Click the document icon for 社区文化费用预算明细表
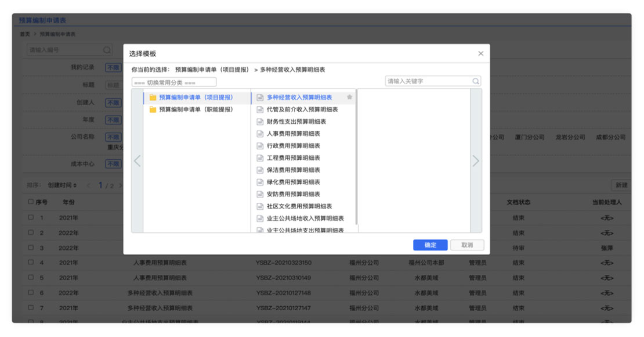 [x=261, y=206]
